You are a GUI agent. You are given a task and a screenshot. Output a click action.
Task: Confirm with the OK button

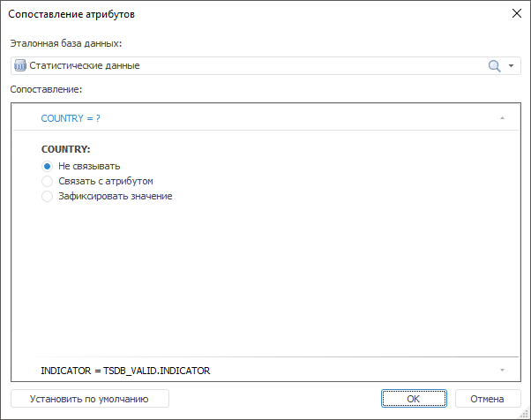pos(413,399)
